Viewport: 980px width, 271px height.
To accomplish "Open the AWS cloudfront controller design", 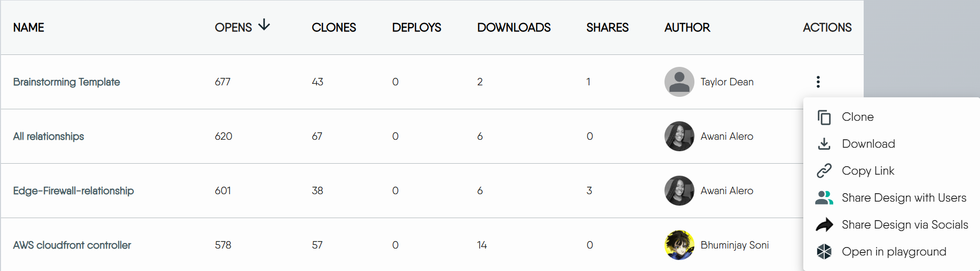I will pyautogui.click(x=72, y=245).
